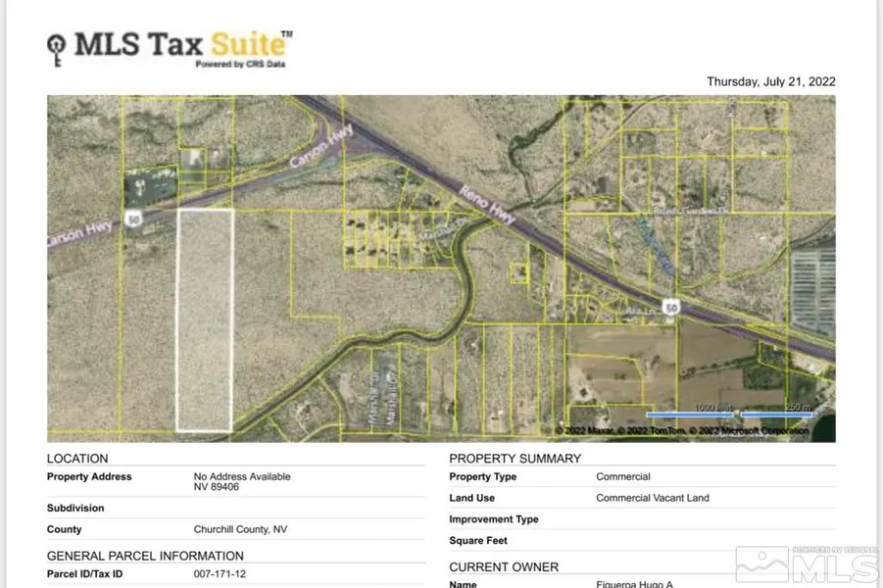Select parcel ID 007-171-12

220,574
